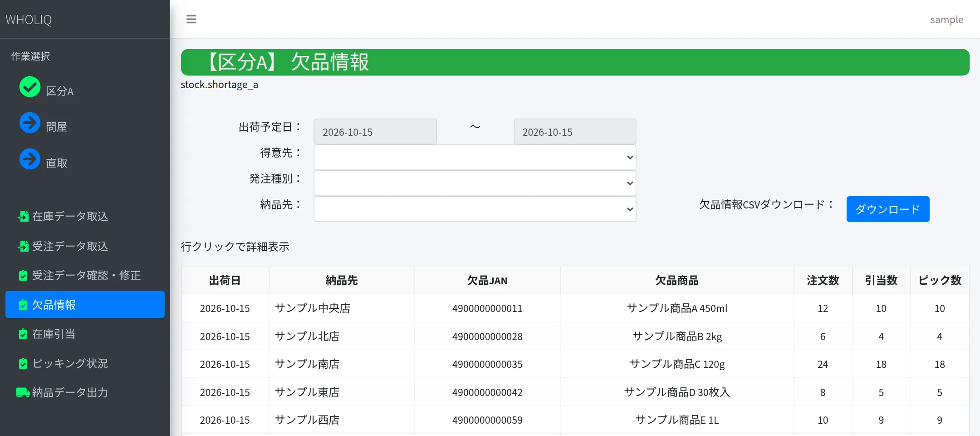The height and width of the screenshot is (436, 980).
Task: Click the clipboard icon beside ピッキング状況
Action: coord(23,363)
